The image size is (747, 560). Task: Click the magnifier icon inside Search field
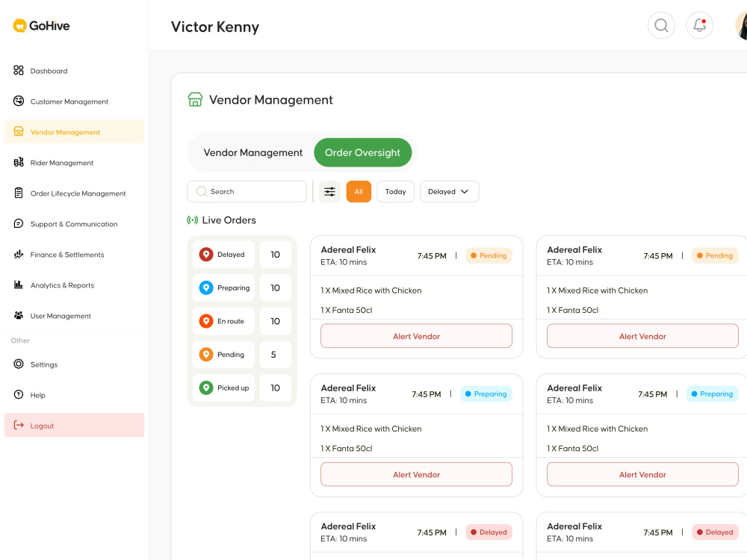[x=202, y=191]
